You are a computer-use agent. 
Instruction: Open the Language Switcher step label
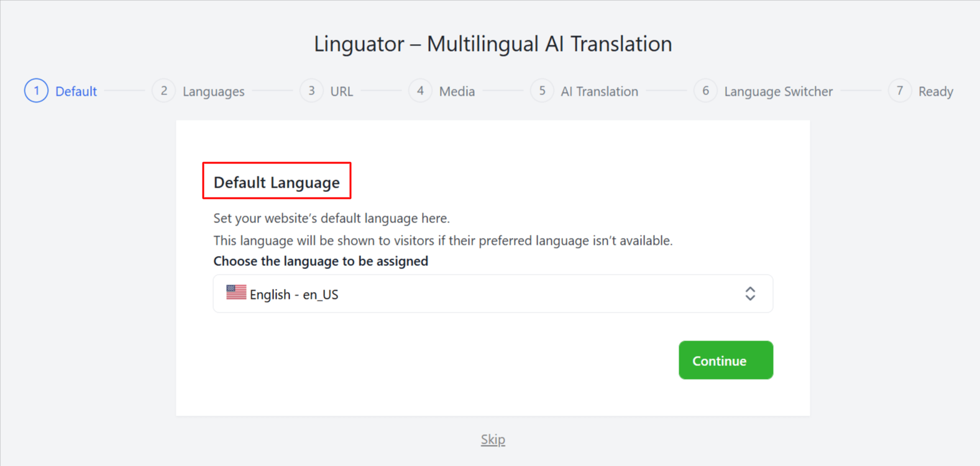tap(778, 91)
